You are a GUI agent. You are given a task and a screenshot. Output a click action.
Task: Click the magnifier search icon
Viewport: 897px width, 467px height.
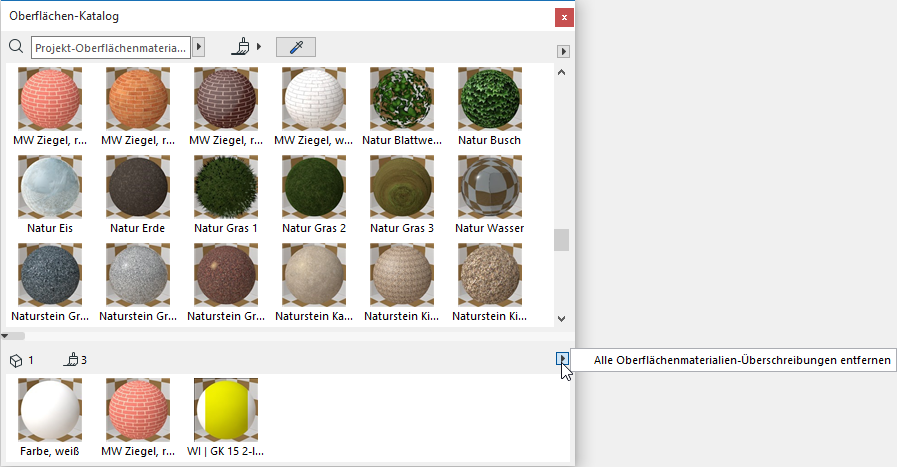(15, 47)
